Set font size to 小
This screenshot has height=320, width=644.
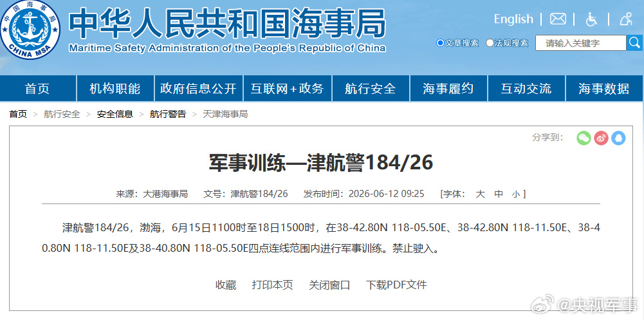coord(516,194)
